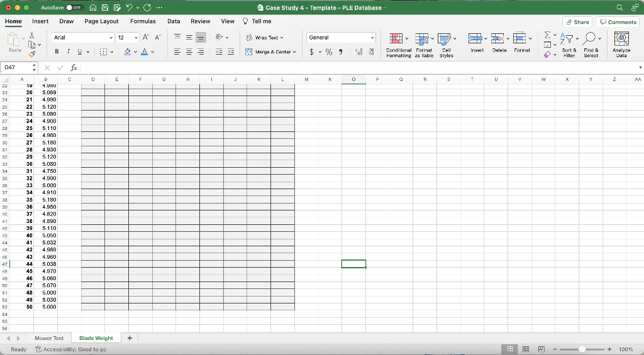Image resolution: width=644 pixels, height=355 pixels.
Task: Toggle AutoSave switch
Action: [x=74, y=8]
